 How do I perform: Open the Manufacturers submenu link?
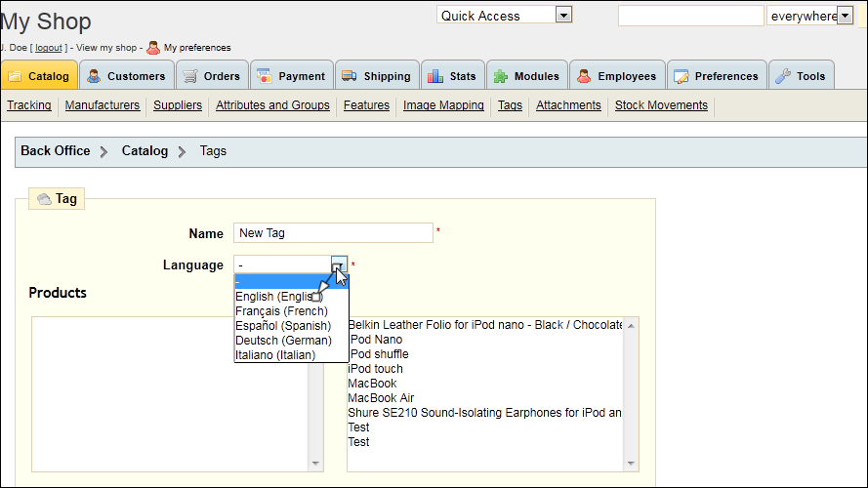pyautogui.click(x=103, y=105)
